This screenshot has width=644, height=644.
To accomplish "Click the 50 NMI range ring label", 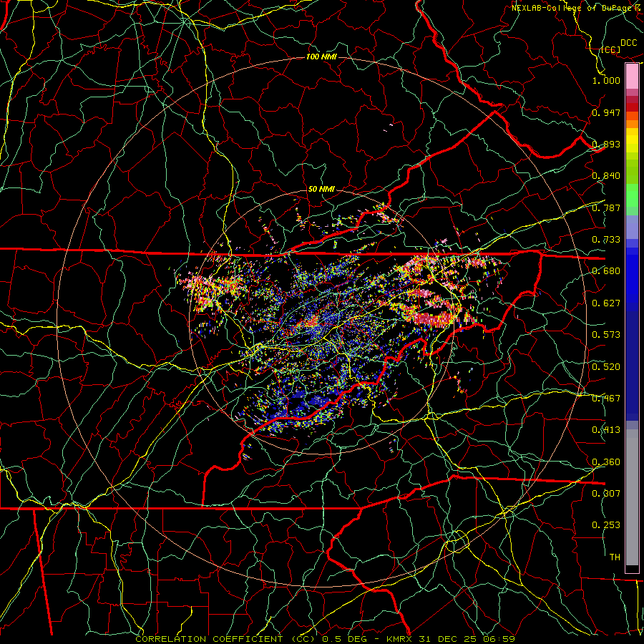I will (321, 189).
